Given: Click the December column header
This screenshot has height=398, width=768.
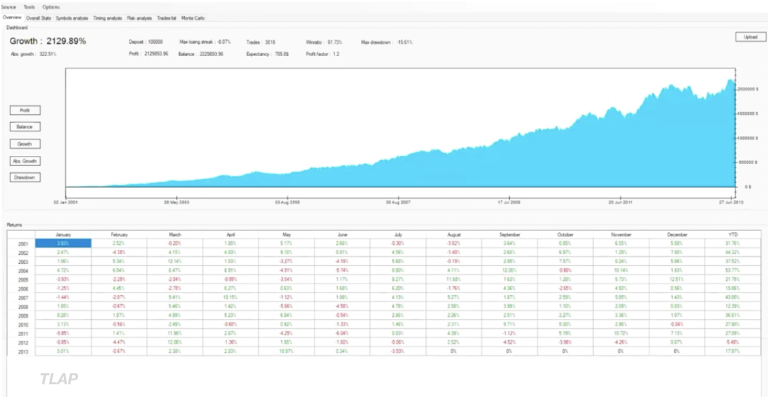Looking at the screenshot, I should point(677,235).
